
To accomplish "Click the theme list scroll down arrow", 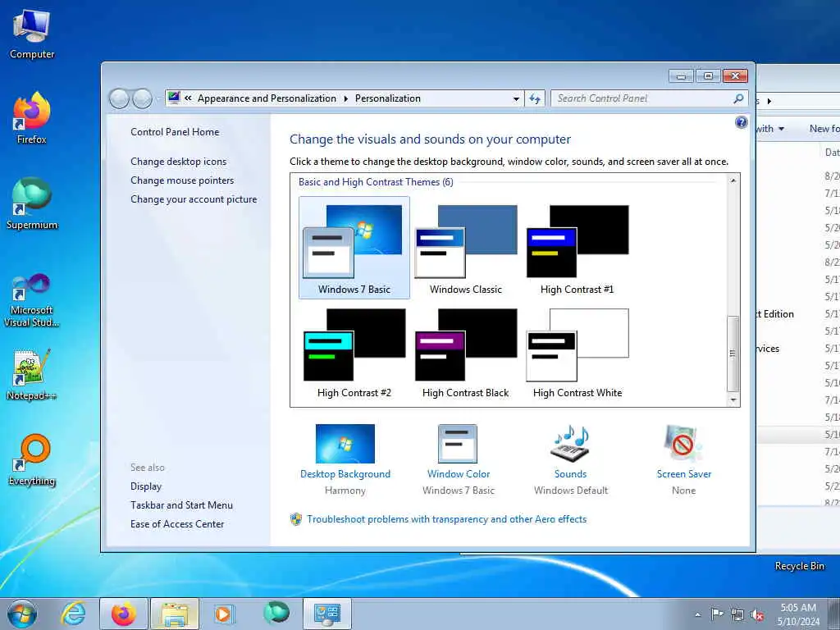I will click(733, 399).
